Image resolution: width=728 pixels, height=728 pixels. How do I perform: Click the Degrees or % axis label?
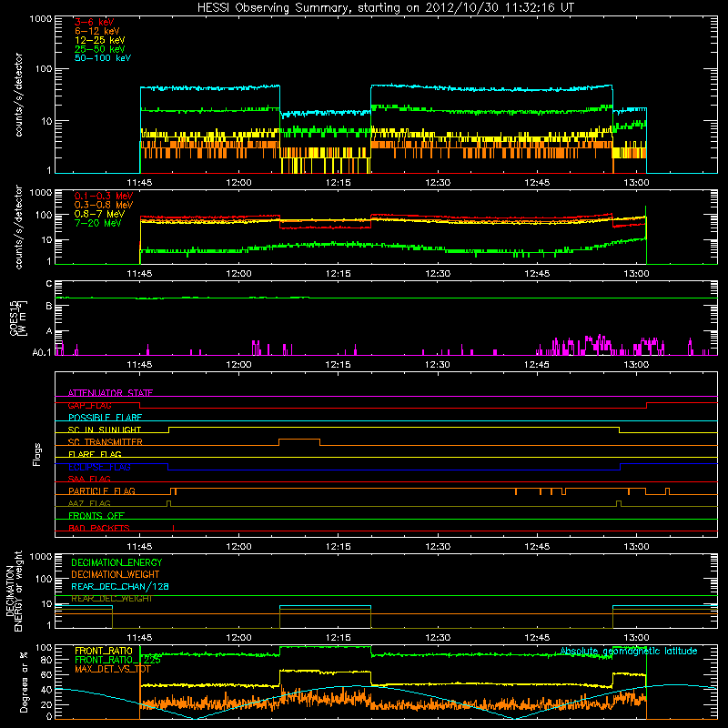pyautogui.click(x=24, y=682)
